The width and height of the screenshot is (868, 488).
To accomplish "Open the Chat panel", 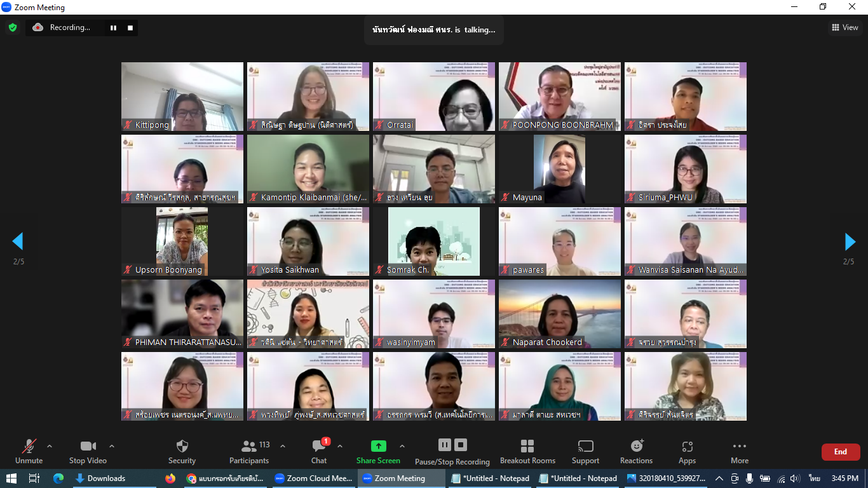I will [x=319, y=452].
